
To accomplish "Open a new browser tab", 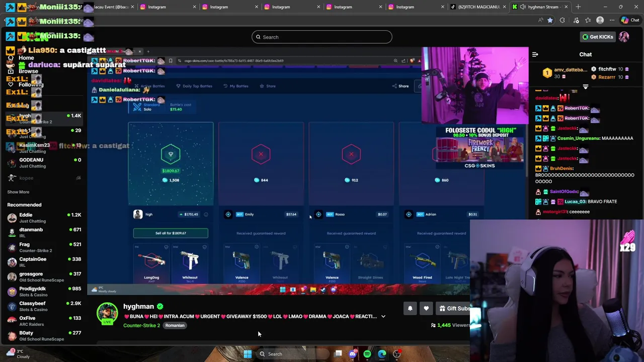I will [x=578, y=7].
